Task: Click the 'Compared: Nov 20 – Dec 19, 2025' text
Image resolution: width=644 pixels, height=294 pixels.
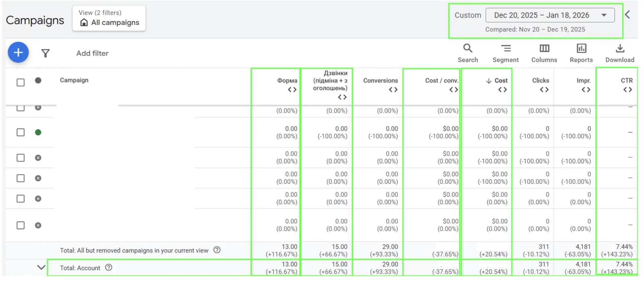Action: (535, 29)
